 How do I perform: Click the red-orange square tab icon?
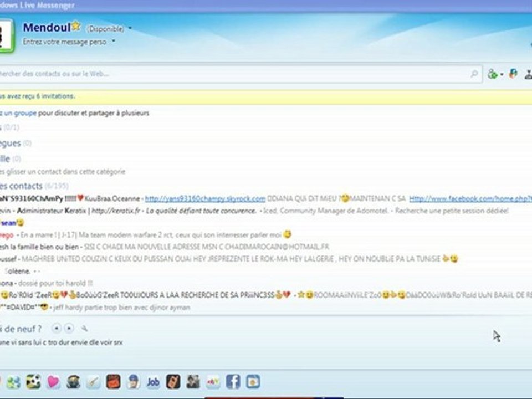click(x=113, y=382)
